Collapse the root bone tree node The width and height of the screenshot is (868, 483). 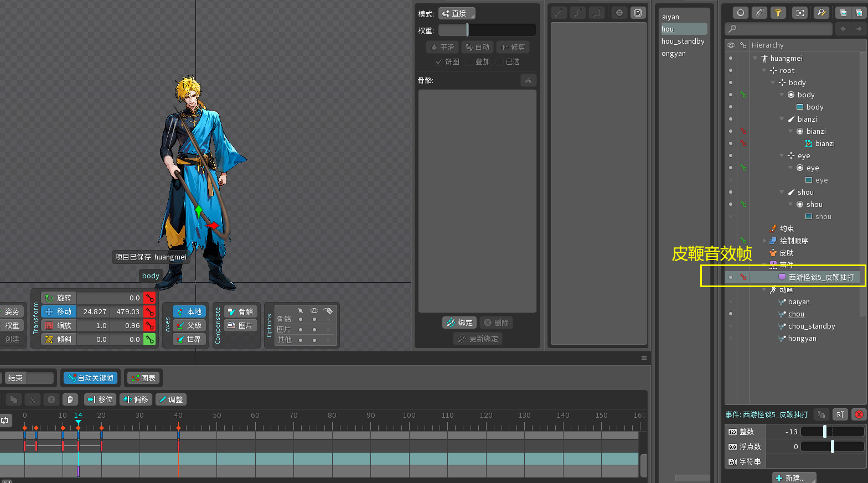pyautogui.click(x=764, y=70)
